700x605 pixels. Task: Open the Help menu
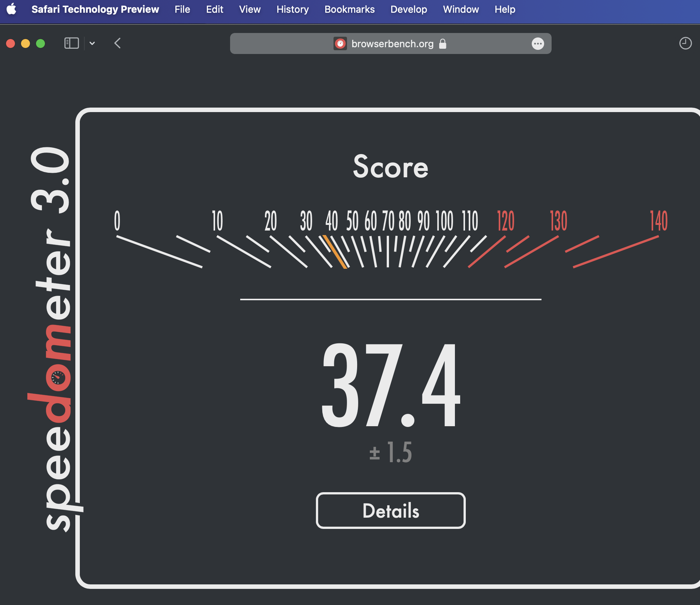(x=505, y=9)
